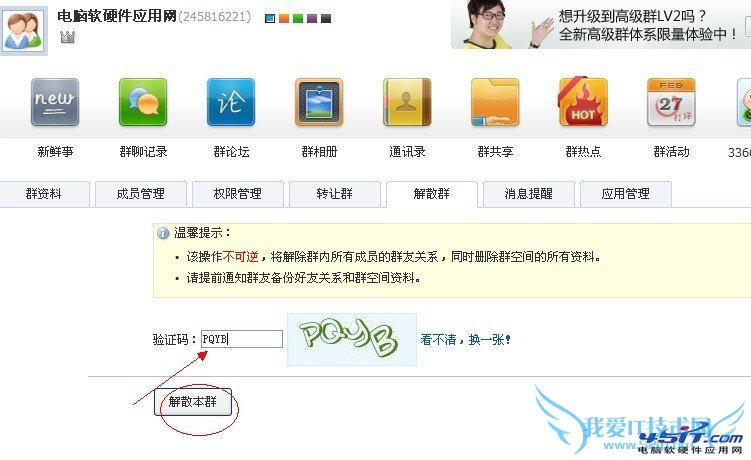Screen dimensions: 751x460
Task: Open the 通讯录 address book icon
Action: [407, 102]
